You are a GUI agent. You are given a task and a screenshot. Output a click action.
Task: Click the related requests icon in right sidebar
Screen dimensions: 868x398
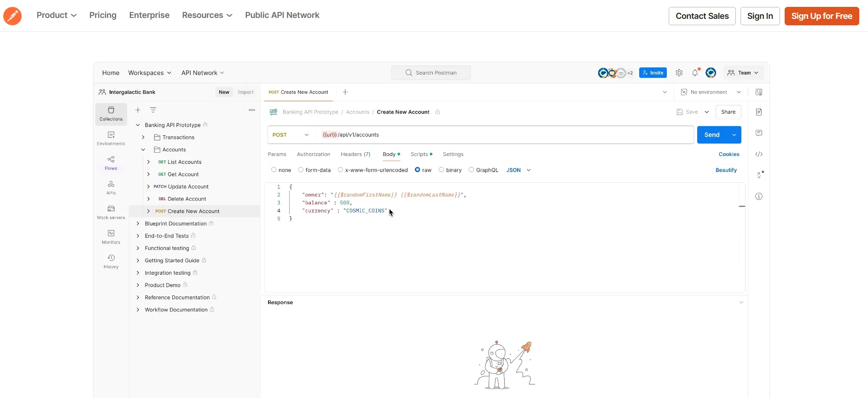[760, 175]
